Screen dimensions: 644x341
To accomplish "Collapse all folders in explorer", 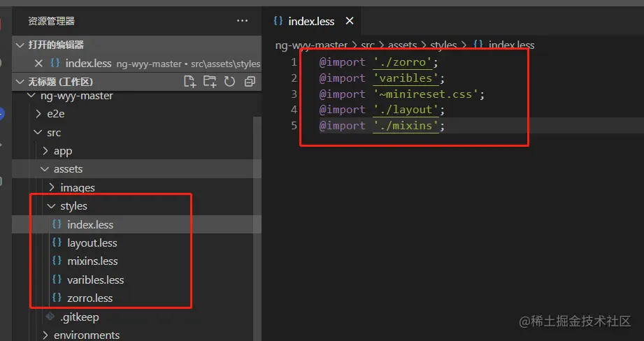I will coord(250,81).
